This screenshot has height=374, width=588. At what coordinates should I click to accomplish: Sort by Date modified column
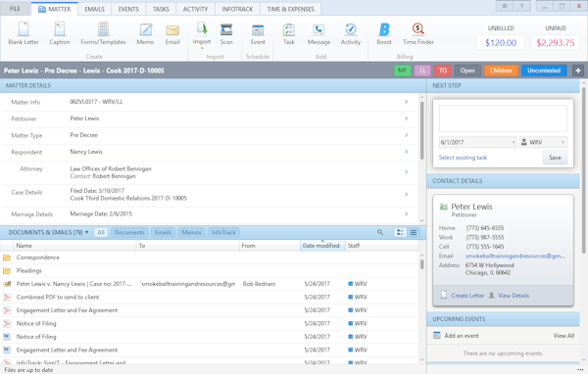click(x=322, y=246)
